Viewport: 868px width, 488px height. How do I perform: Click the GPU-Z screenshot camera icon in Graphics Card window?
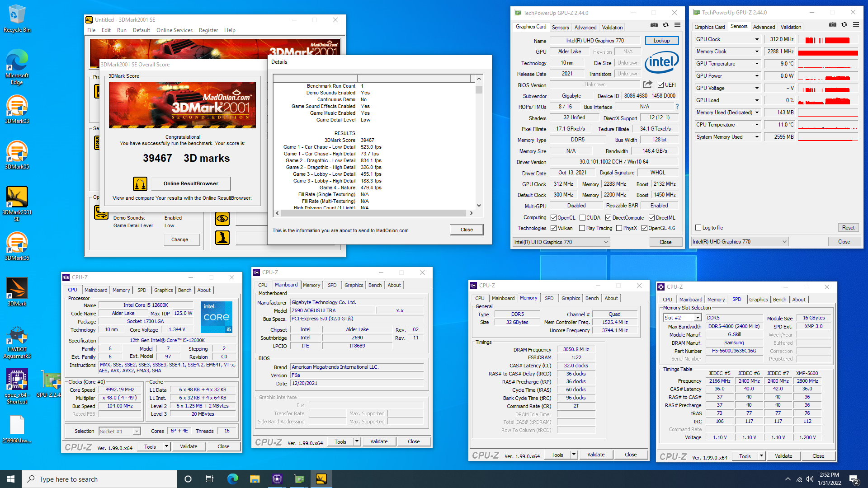coord(654,25)
